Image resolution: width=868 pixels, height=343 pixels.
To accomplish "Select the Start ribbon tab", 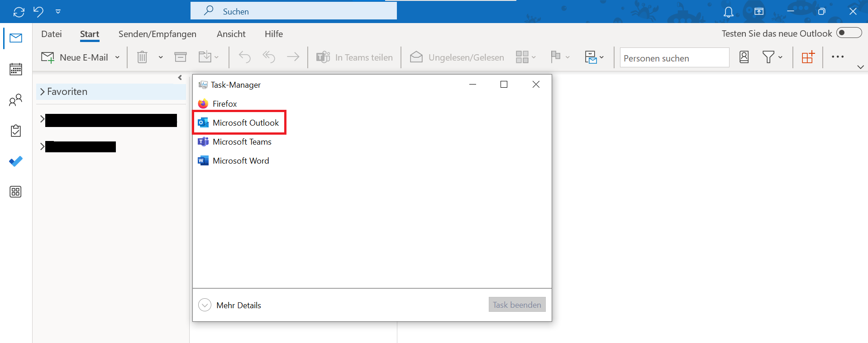I will [90, 34].
